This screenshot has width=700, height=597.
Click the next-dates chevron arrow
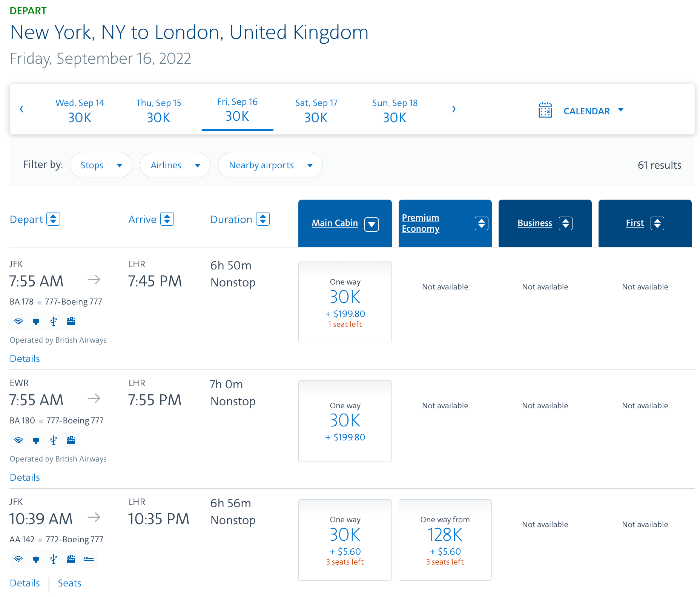click(x=454, y=109)
